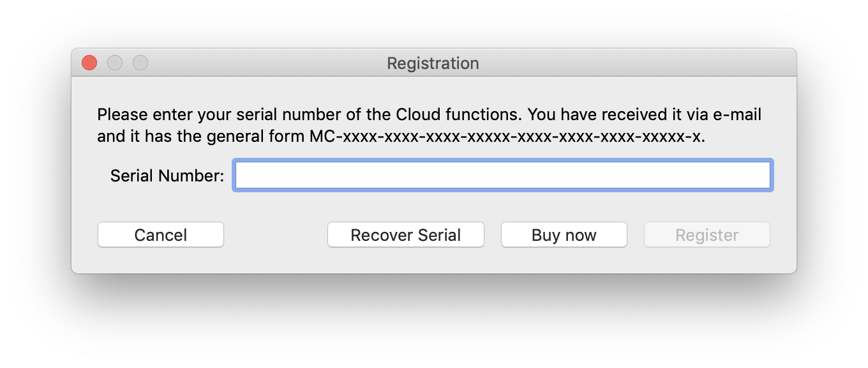Click inside the Serial Number input field

[x=503, y=175]
